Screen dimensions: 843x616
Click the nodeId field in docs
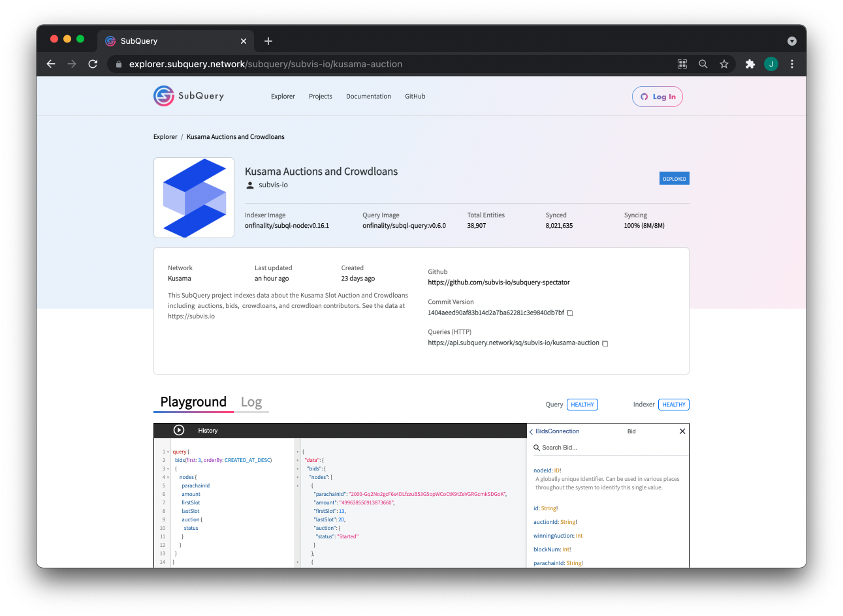point(543,470)
